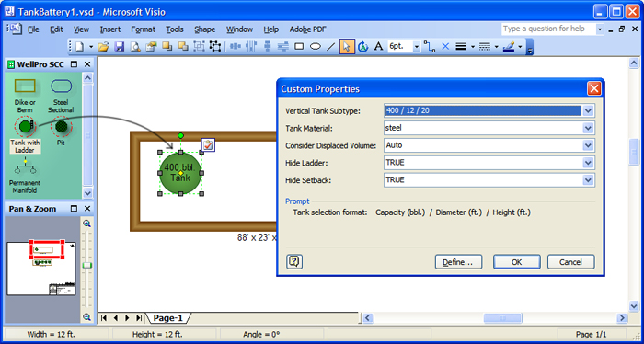644x344 pixels.
Task: Click the New document toolbar icon
Action: (x=79, y=47)
